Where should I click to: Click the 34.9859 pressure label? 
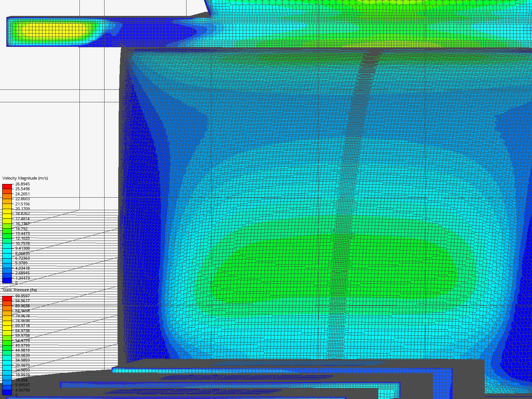[23, 360]
